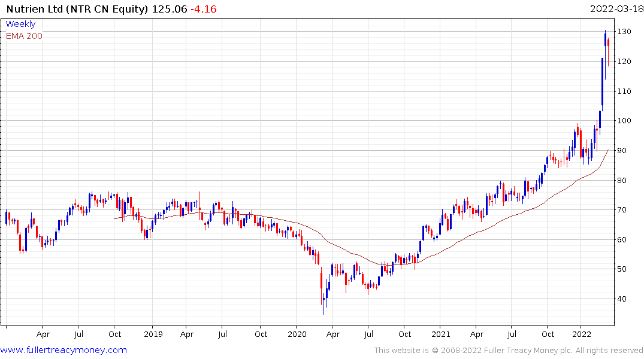The height and width of the screenshot is (359, 644).
Task: Select the last price value 125.06
Action: (169, 9)
